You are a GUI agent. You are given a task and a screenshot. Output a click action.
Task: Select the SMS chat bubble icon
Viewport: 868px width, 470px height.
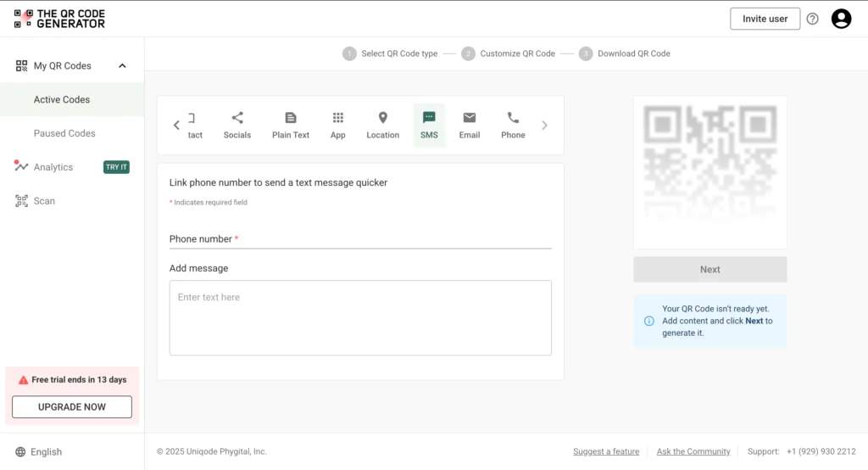point(429,117)
